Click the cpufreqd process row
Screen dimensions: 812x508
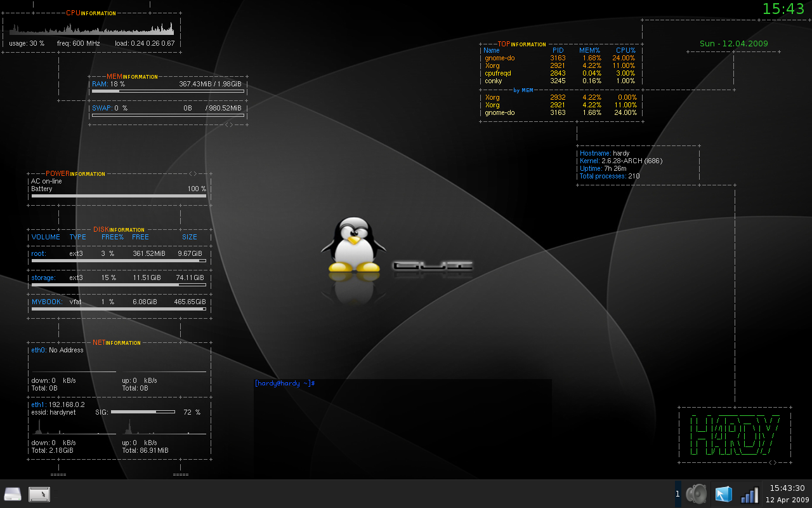coord(560,74)
